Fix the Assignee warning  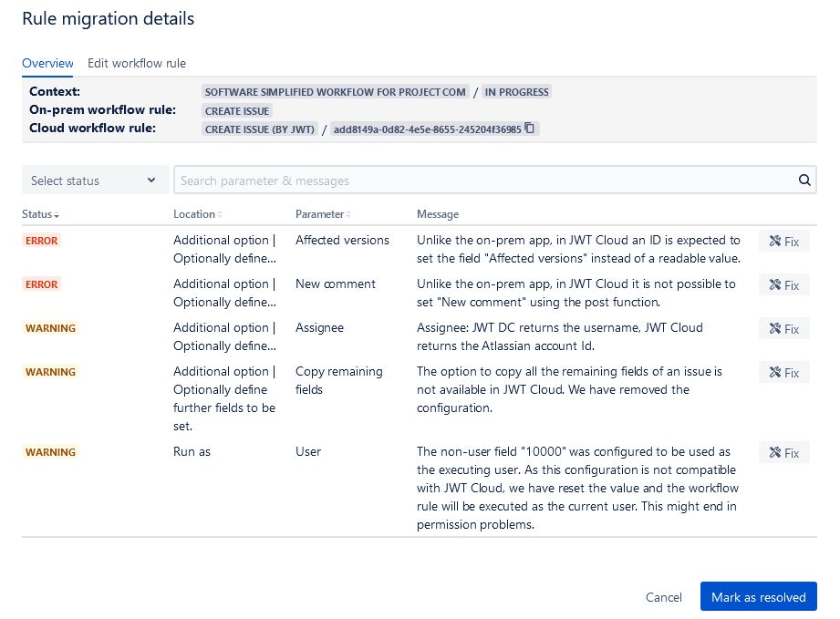(783, 329)
